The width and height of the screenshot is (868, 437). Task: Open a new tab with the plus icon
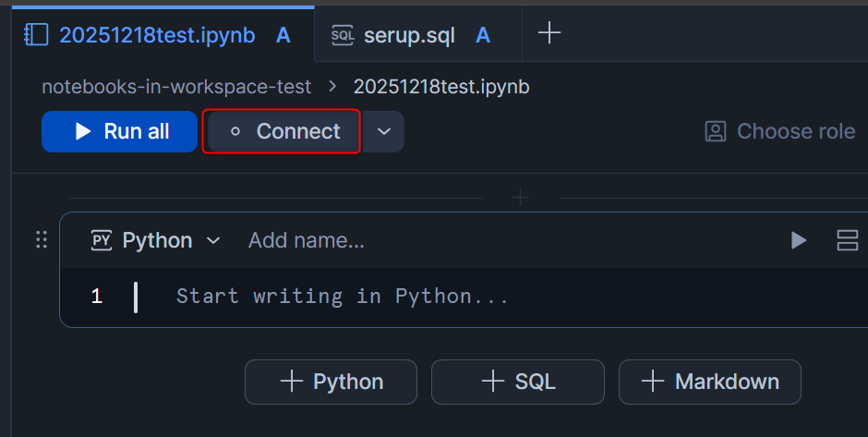(x=549, y=34)
